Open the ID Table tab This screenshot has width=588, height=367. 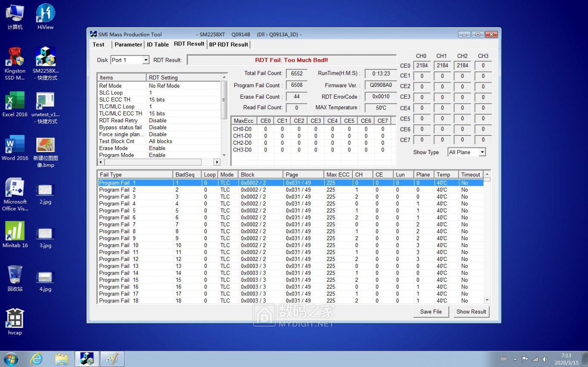click(x=158, y=44)
